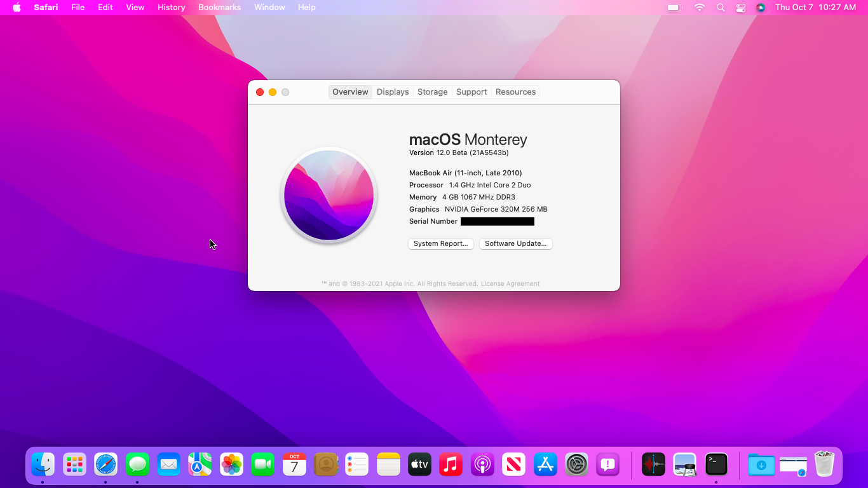Switch to the Resources tab
868x488 pixels.
click(x=516, y=92)
